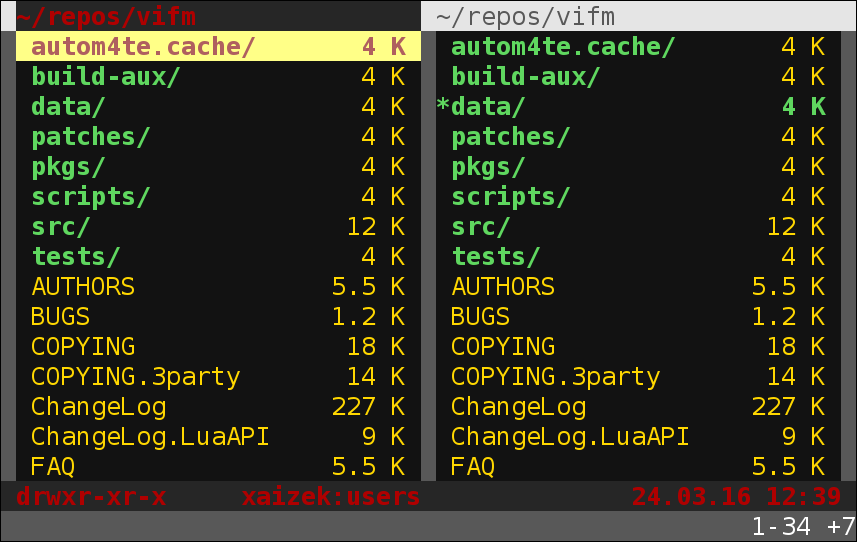The height and width of the screenshot is (542, 857).
Task: Select ChangeLog.LuaAPI in the right pane
Action: click(638, 437)
